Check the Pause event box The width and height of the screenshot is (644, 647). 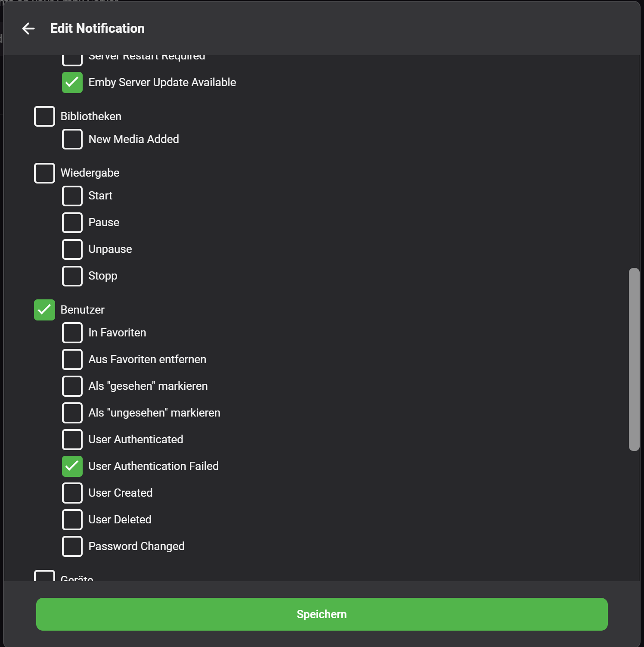click(x=72, y=223)
